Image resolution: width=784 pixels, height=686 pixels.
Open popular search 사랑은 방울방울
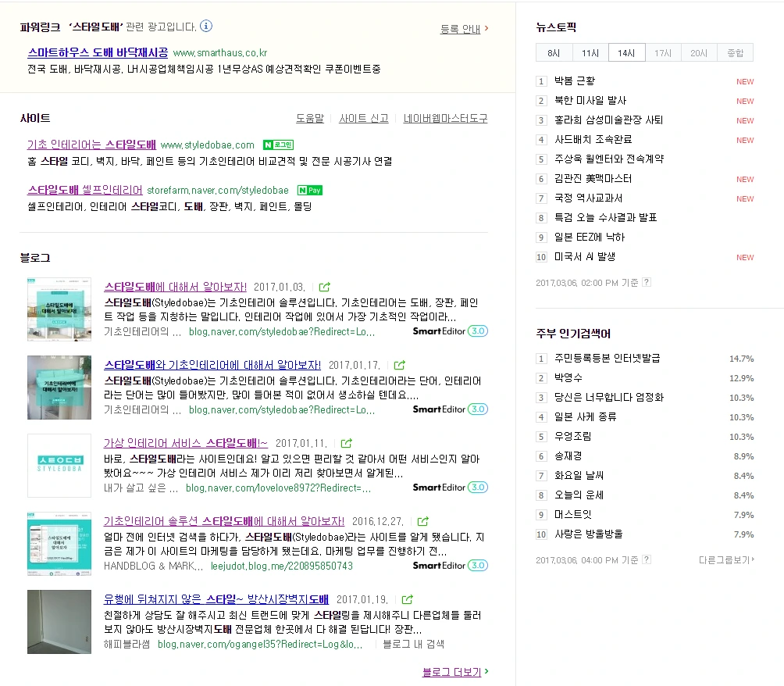coord(589,534)
